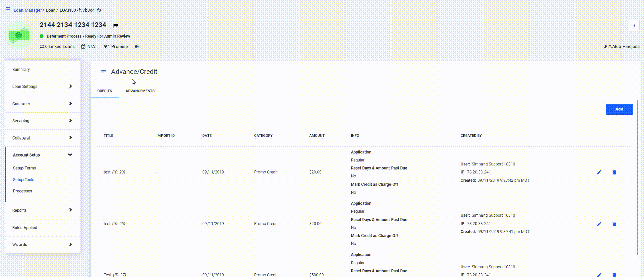Image resolution: width=644 pixels, height=277 pixels.
Task: Collapse the Account Setup menu
Action: point(43,155)
